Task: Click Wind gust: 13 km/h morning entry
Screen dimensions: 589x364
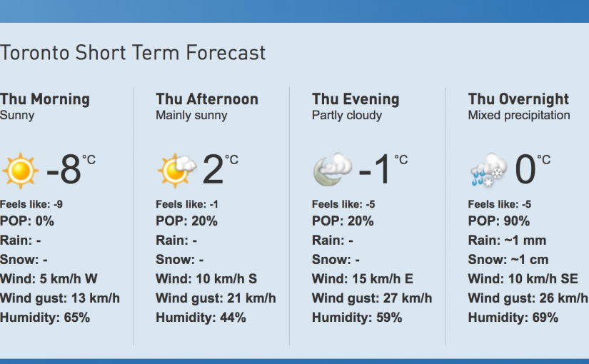Action: pos(60,298)
